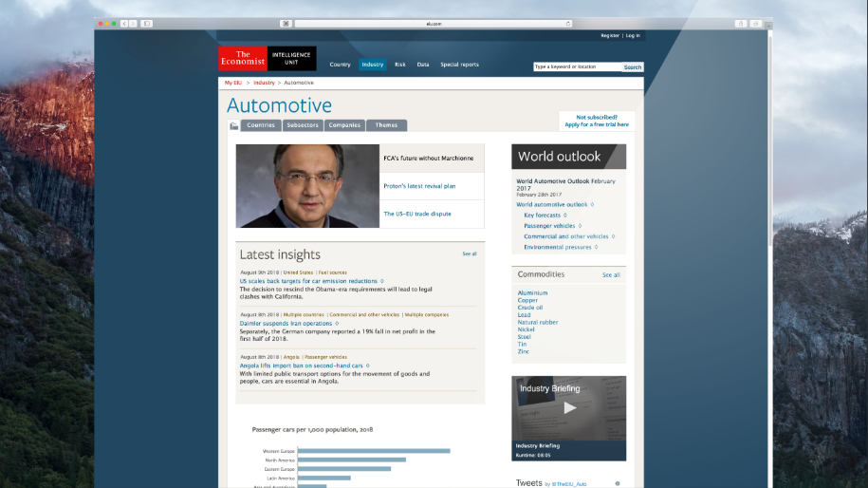Open the Economist Intelligence Unit logo
The image size is (868, 488).
coord(268,58)
